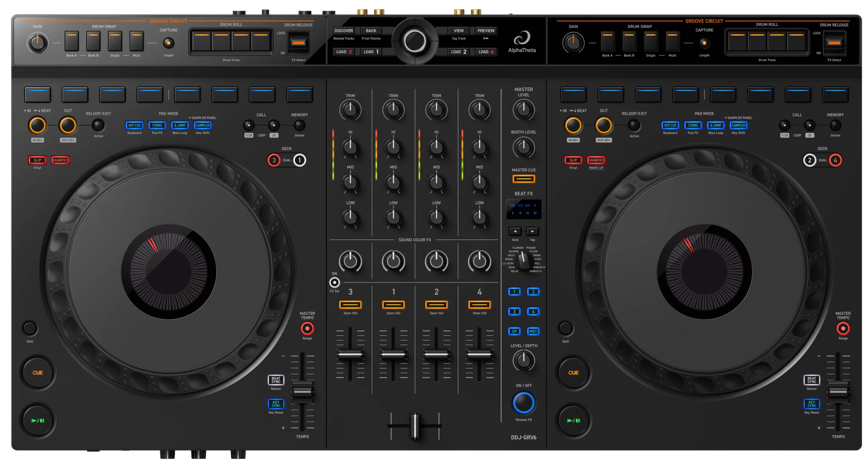Viewport: 868px width, 465px height.
Task: Select the HOT CUE pad mode on left deck
Action: point(134,125)
